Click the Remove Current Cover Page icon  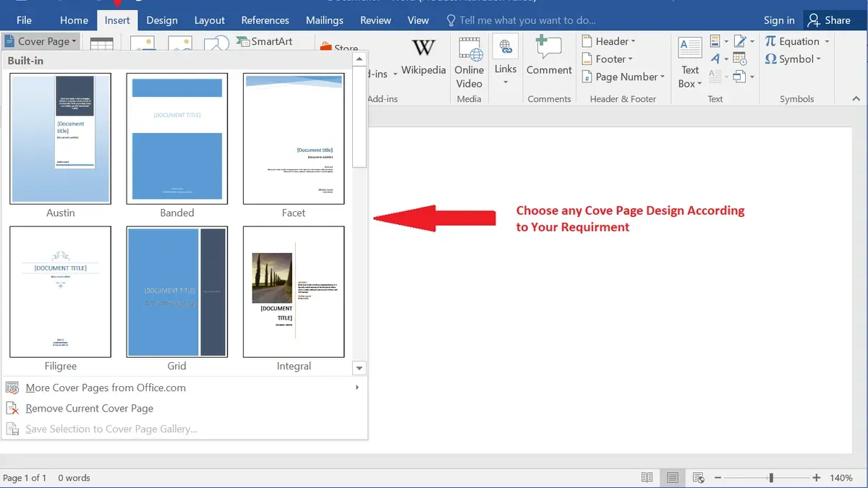point(12,408)
